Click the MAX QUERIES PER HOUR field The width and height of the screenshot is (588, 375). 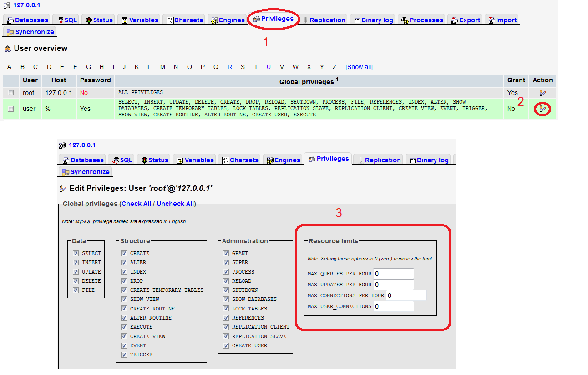[393, 274]
